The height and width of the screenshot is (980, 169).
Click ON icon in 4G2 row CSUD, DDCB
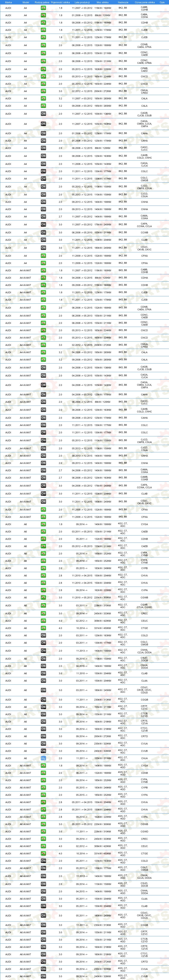43,659
